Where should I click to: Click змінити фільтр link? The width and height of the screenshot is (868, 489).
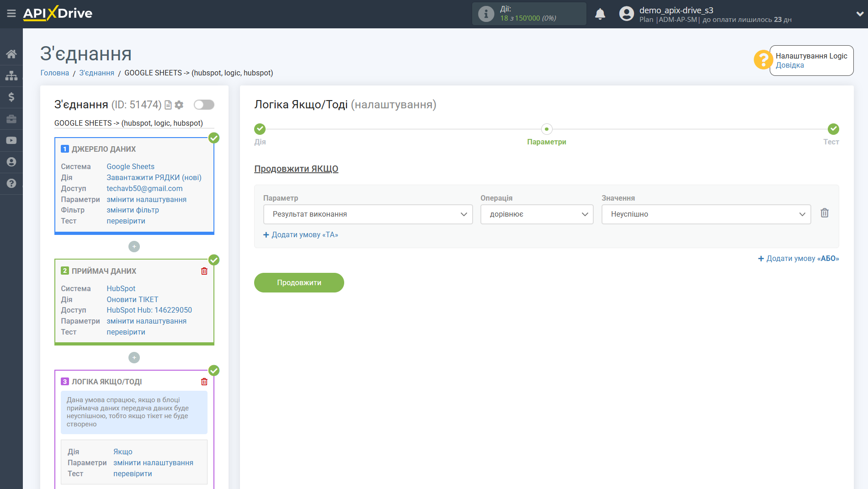coord(133,210)
